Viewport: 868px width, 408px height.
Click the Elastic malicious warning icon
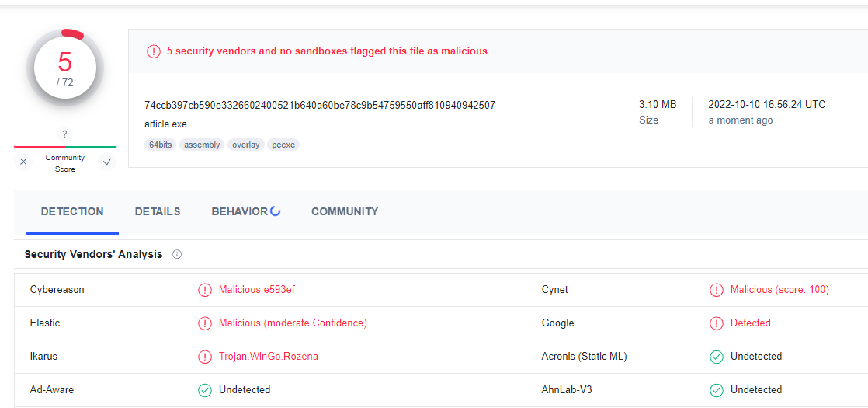[205, 323]
